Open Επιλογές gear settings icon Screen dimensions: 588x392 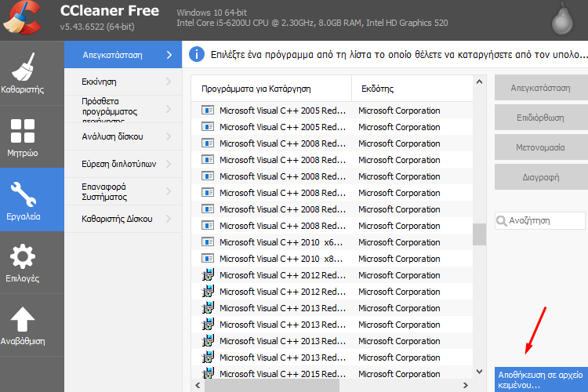pyautogui.click(x=24, y=256)
